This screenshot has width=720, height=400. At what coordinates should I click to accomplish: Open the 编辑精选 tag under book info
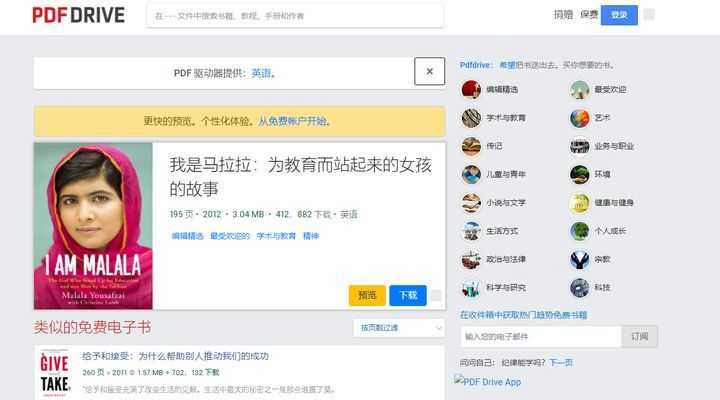coord(187,236)
